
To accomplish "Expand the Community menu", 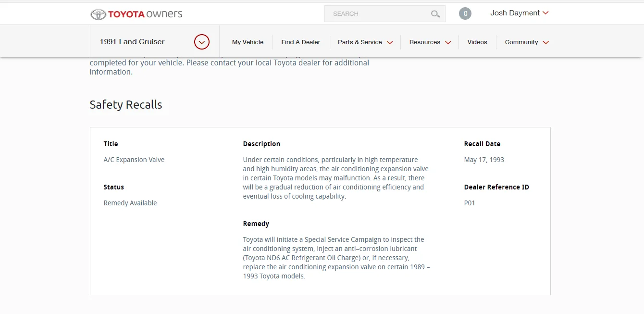I will click(x=527, y=42).
